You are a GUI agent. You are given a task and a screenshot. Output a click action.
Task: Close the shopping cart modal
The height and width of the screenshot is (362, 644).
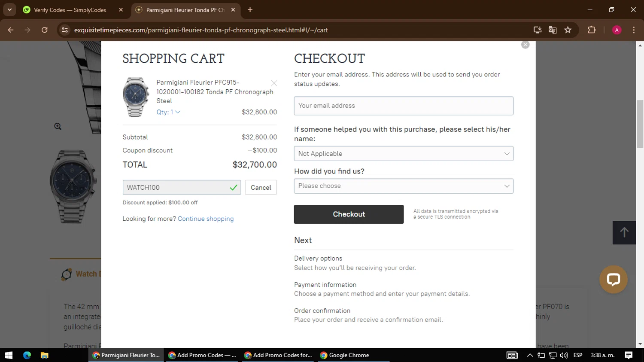(525, 45)
